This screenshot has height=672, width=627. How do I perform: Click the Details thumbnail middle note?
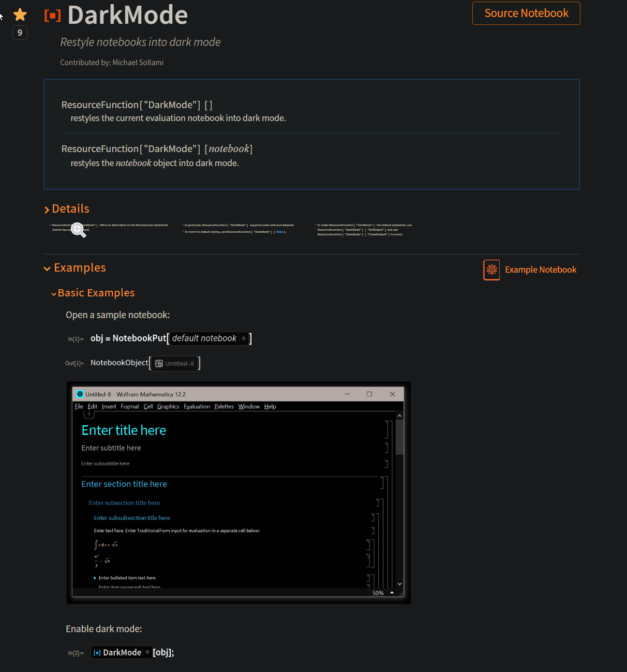[238, 229]
